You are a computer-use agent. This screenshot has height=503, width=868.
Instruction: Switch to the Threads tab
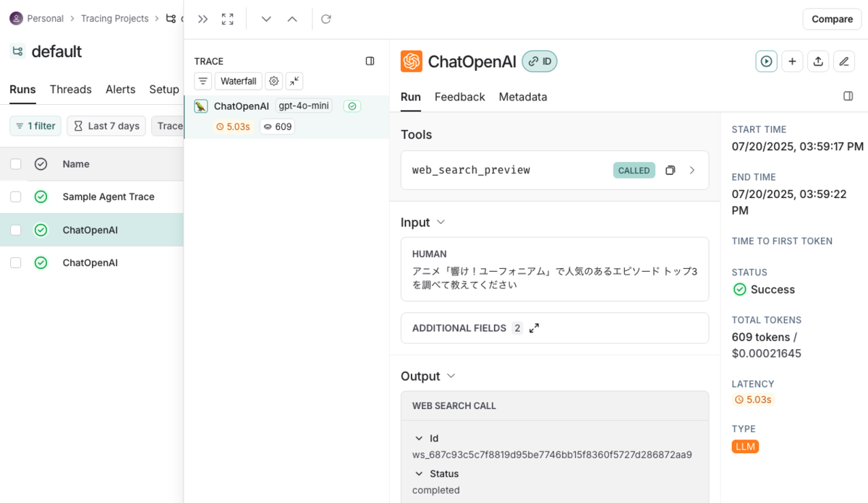[71, 90]
